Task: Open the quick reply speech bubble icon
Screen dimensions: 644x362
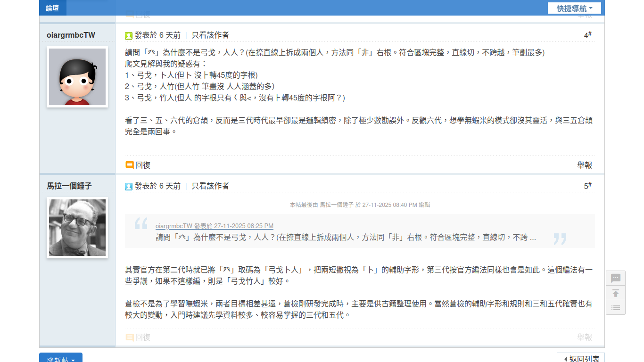Action: coord(615,278)
